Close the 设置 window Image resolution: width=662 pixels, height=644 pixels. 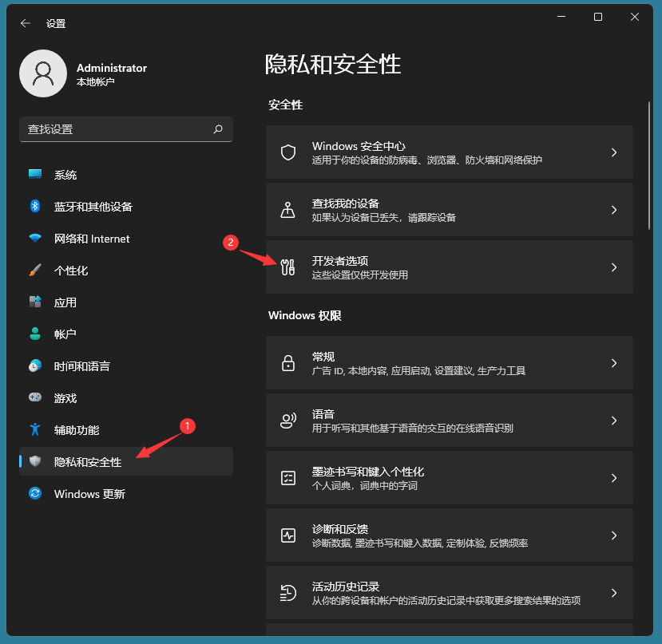[635, 17]
